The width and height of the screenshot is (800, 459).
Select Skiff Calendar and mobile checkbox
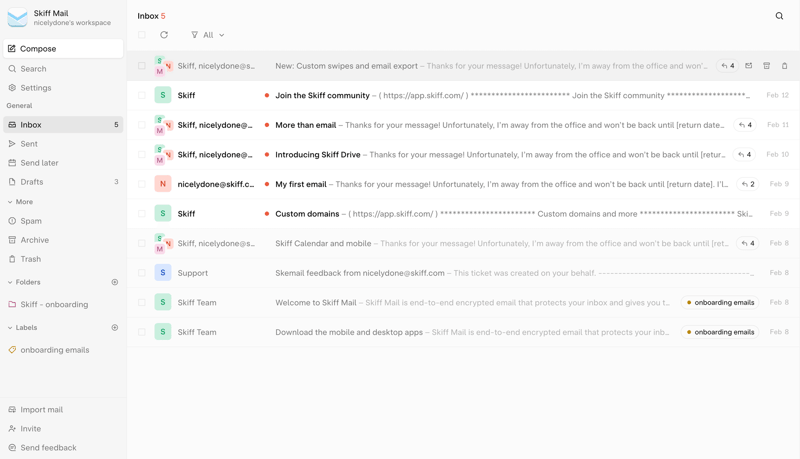142,243
